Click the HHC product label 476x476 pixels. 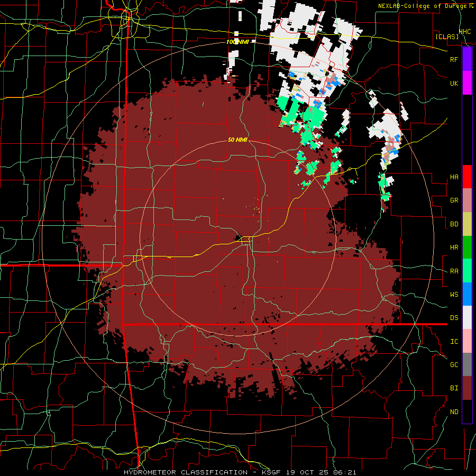[x=465, y=32]
